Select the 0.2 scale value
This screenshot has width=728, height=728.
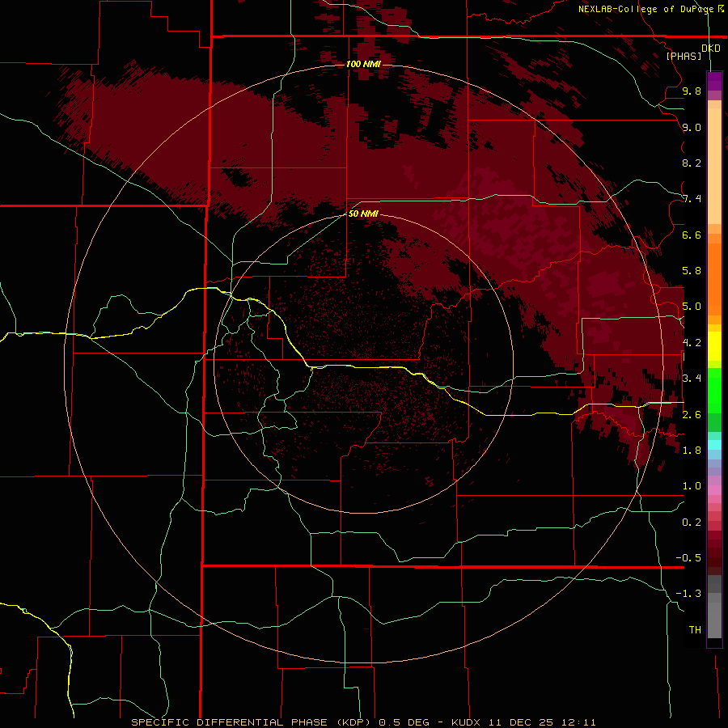pos(692,523)
